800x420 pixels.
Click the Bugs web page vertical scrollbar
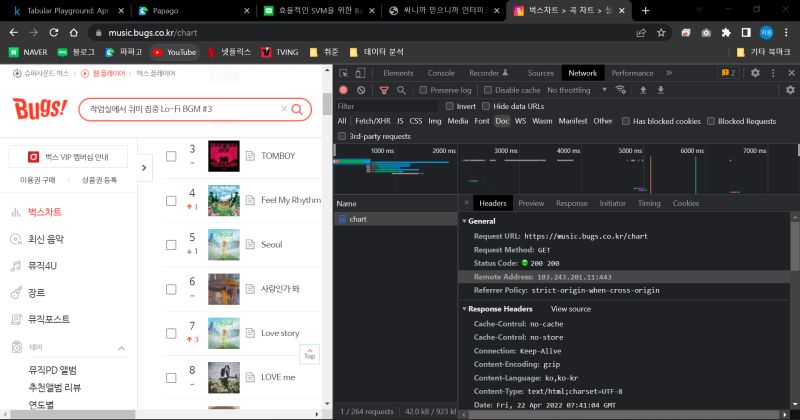(x=328, y=104)
